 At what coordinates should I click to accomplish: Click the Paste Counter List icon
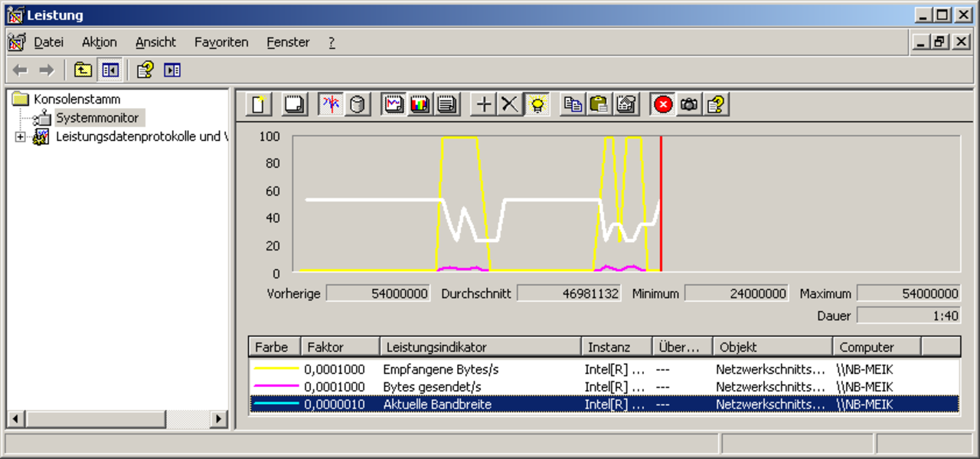tap(599, 104)
